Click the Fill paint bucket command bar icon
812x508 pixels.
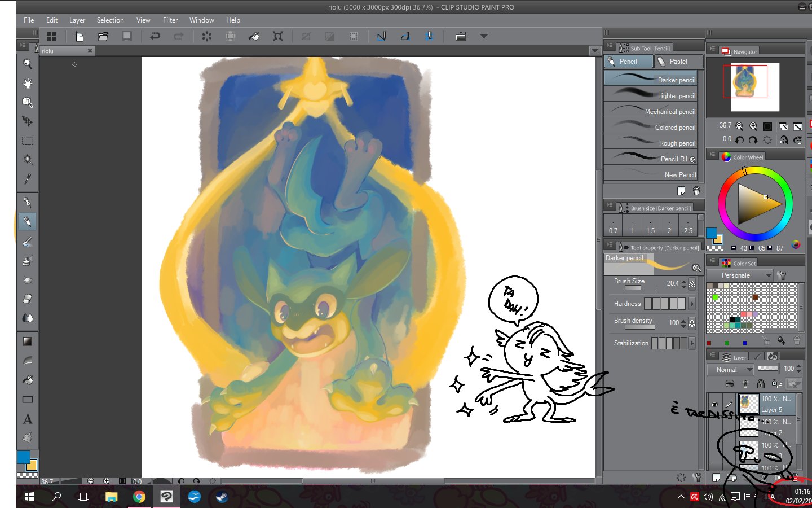(254, 36)
